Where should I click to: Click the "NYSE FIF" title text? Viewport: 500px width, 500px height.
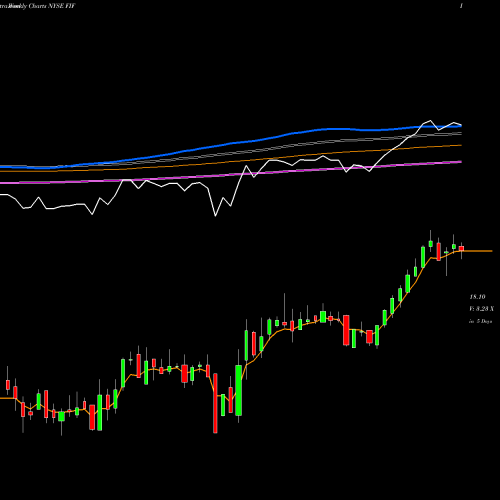tap(62, 6)
